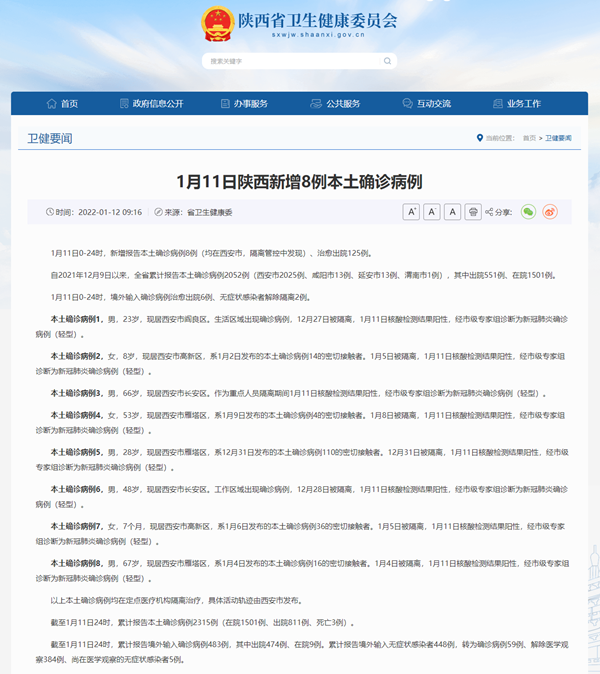This screenshot has height=674, width=600.
Task: Click the 政府信息公开 document icon
Action: (x=124, y=104)
